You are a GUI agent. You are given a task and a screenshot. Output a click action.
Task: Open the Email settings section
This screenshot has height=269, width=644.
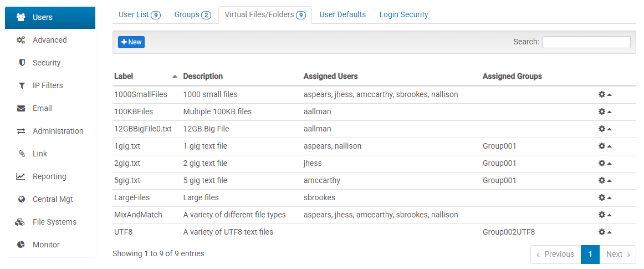(50, 108)
